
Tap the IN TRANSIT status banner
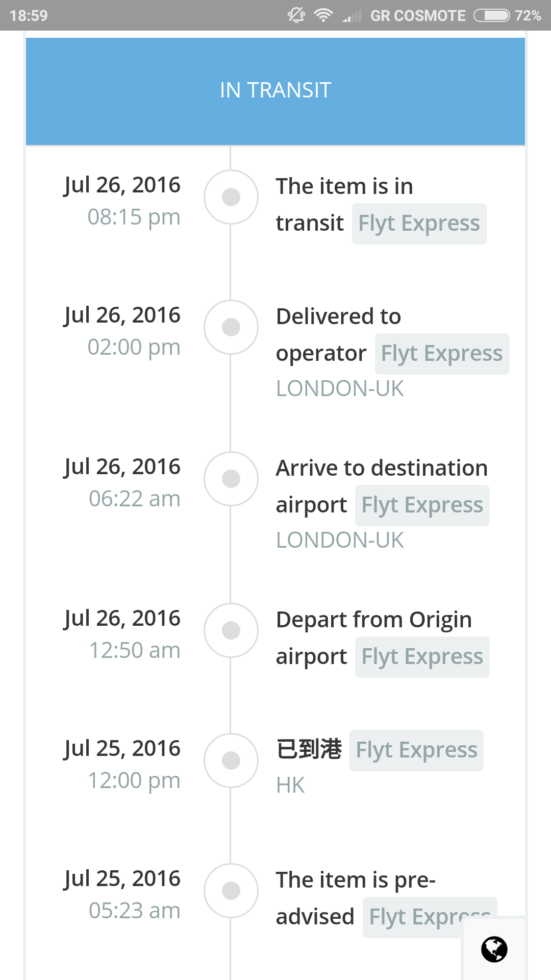click(275, 91)
